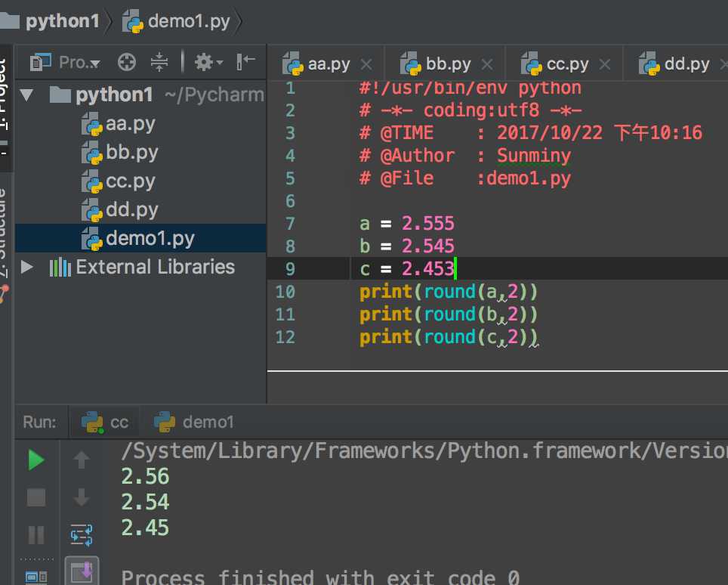The image size is (728, 585).
Task: Click the value 2.555 on line 7
Action: coord(427,224)
